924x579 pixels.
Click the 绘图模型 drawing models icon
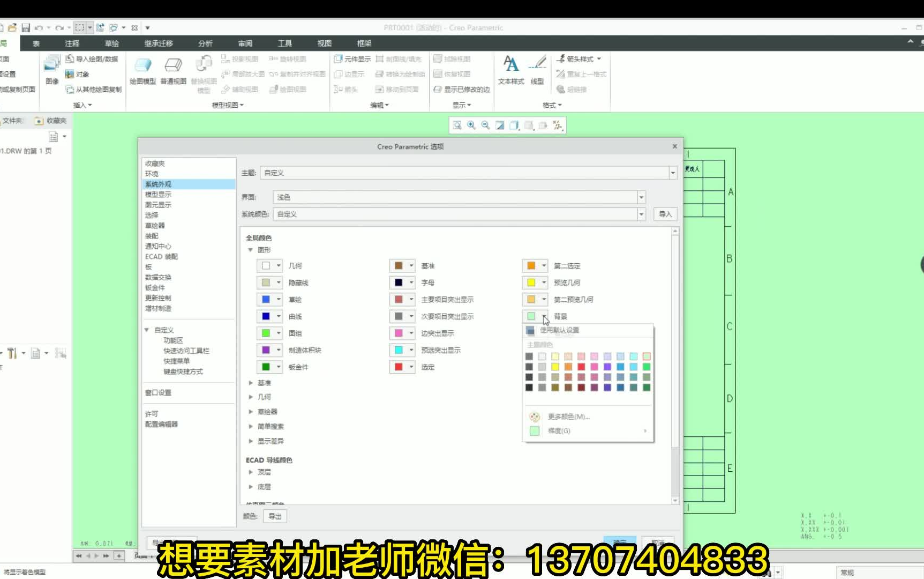tap(142, 65)
